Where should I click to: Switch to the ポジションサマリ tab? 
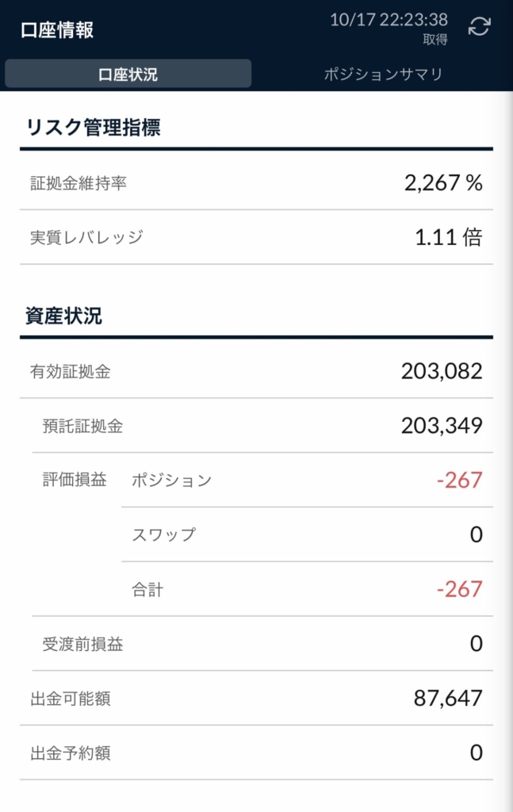pos(383,74)
